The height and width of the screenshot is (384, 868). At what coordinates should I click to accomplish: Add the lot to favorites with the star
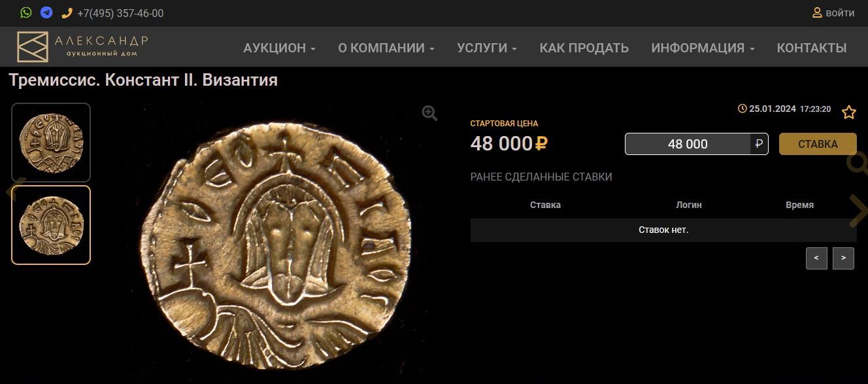click(x=849, y=112)
